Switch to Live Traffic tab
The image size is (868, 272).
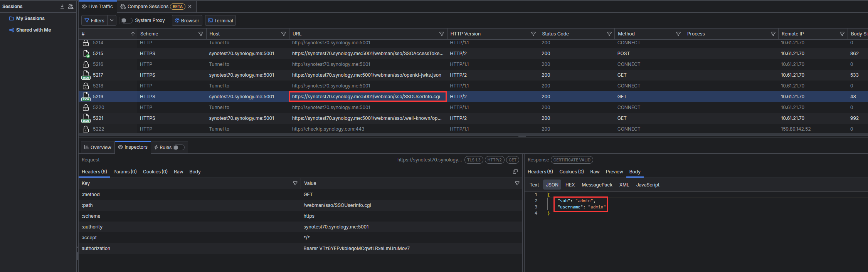point(97,7)
